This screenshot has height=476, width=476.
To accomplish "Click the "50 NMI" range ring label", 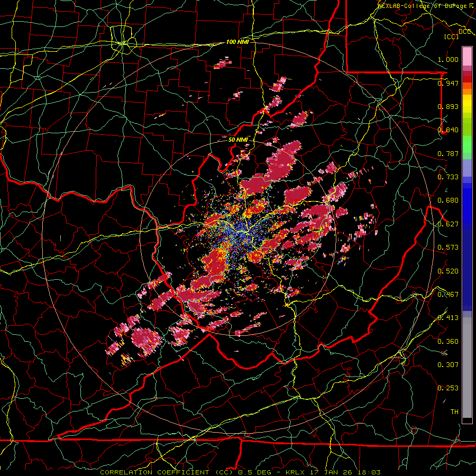I will tap(238, 140).
